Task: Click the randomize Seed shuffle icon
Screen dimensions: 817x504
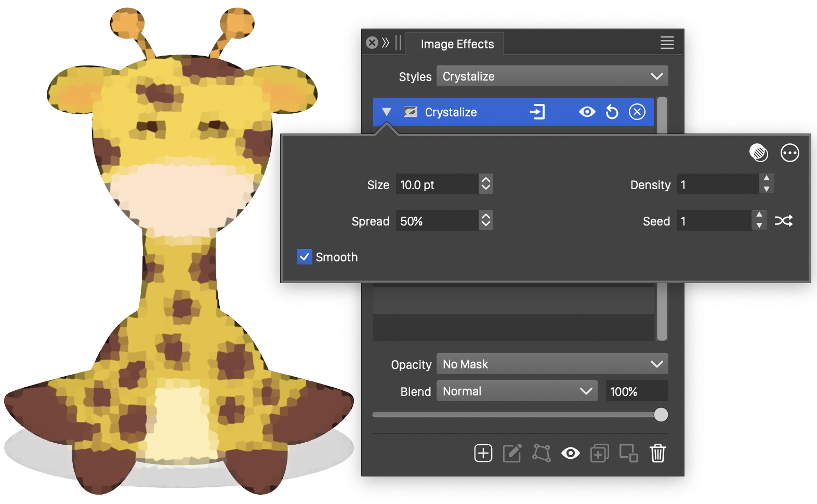Action: (783, 221)
